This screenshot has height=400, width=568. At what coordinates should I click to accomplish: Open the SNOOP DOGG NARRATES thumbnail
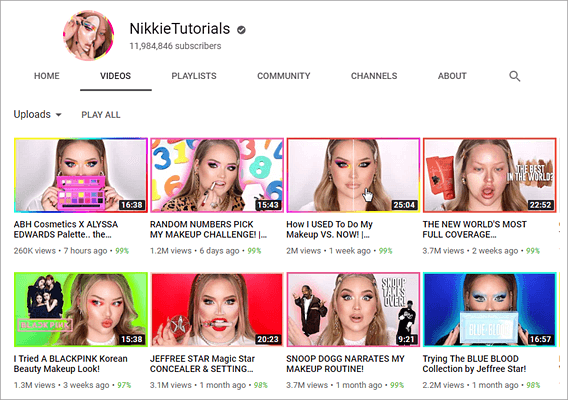point(353,309)
